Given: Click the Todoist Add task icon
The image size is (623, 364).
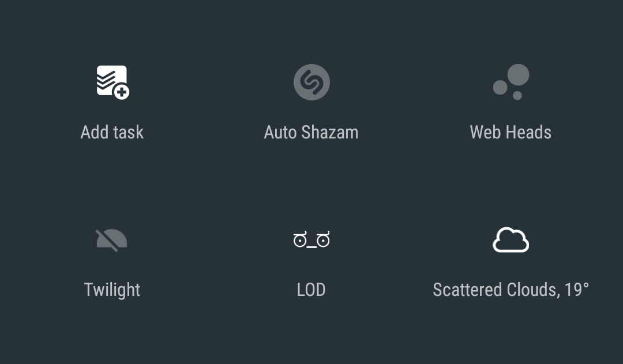Looking at the screenshot, I should (x=112, y=82).
